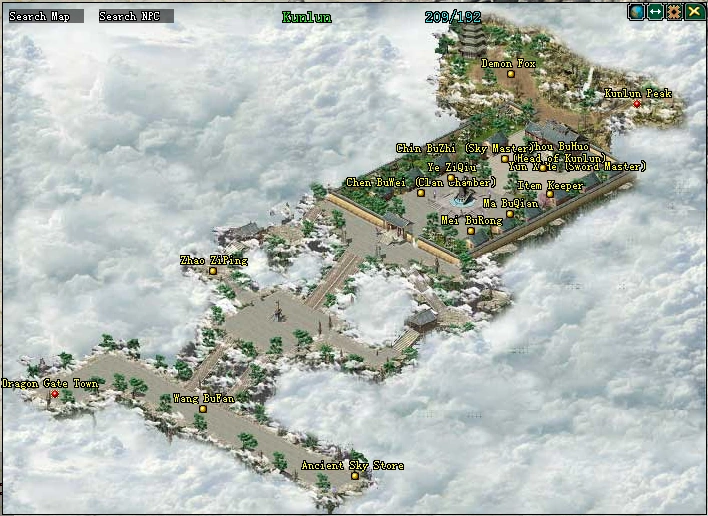Open map settings gear icon
Image resolution: width=708 pixels, height=516 pixels.
[x=675, y=12]
